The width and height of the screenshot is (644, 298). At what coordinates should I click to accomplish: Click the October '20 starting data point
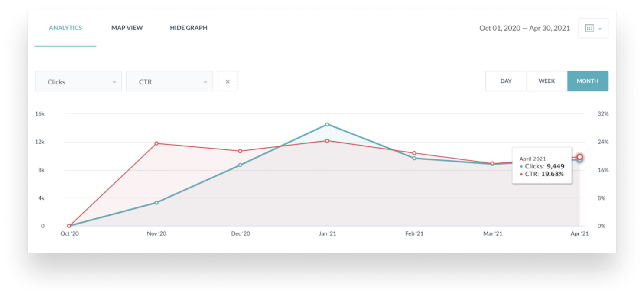coord(69,226)
